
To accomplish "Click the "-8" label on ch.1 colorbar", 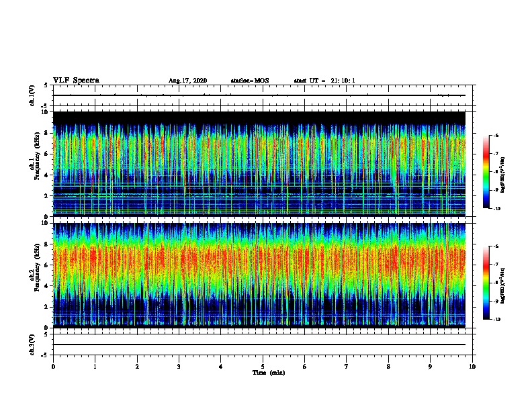I will pos(496,172).
